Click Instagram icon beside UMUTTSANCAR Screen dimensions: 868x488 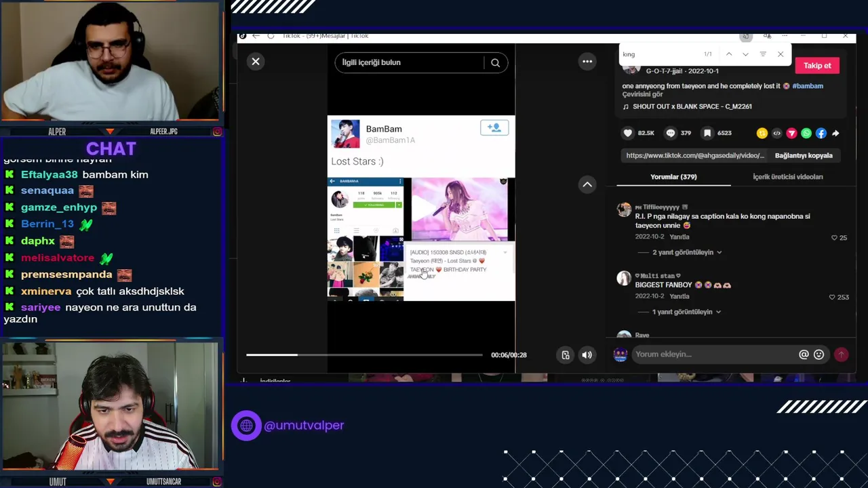click(x=217, y=482)
